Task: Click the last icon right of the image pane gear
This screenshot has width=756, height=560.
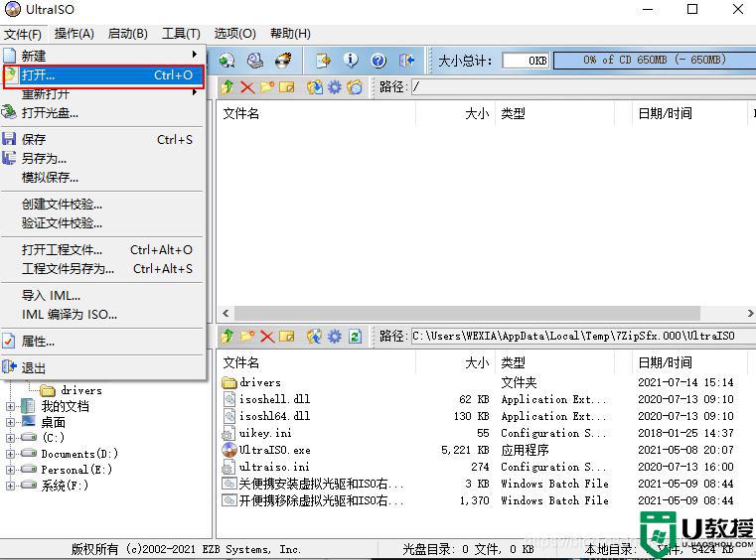Action: [355, 87]
